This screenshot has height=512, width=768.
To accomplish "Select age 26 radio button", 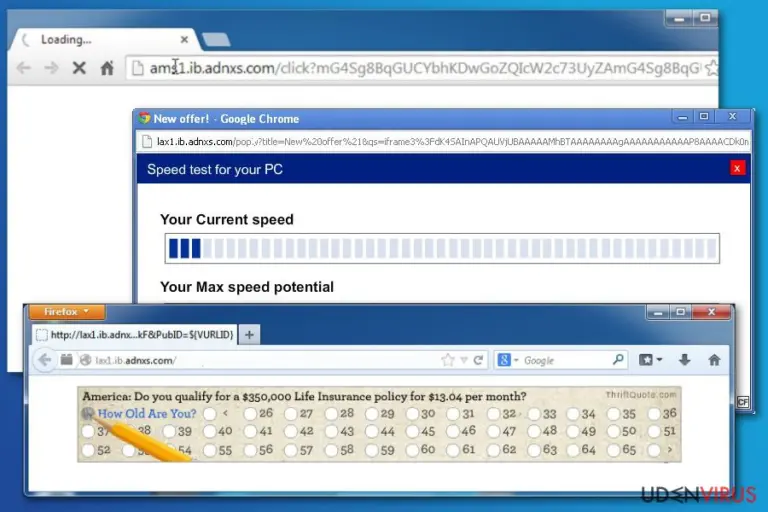I will 250,414.
